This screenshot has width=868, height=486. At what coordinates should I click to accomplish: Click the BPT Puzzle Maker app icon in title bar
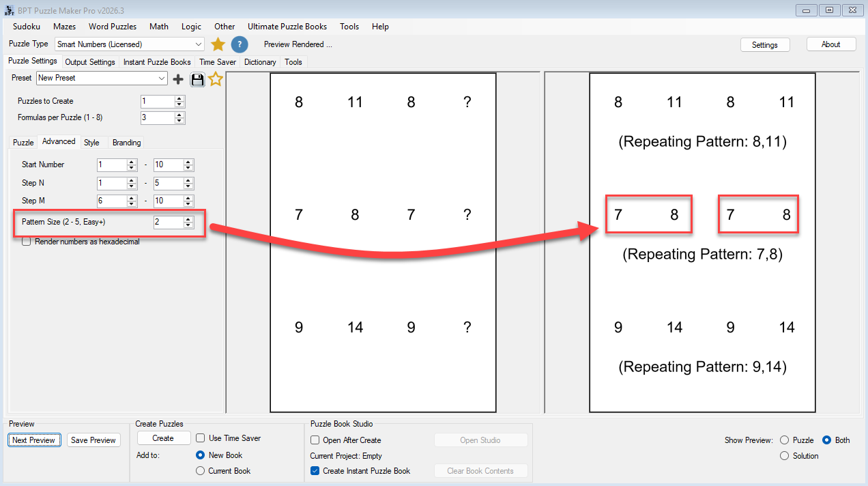pyautogui.click(x=9, y=10)
